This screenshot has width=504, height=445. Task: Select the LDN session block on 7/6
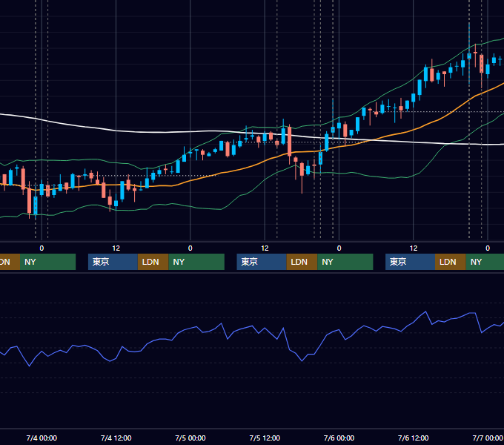coord(451,262)
